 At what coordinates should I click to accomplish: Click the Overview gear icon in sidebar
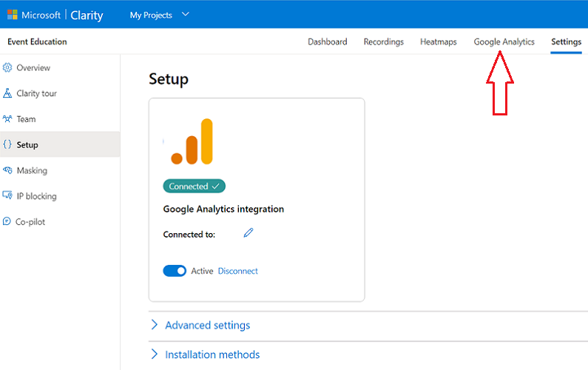[7, 67]
